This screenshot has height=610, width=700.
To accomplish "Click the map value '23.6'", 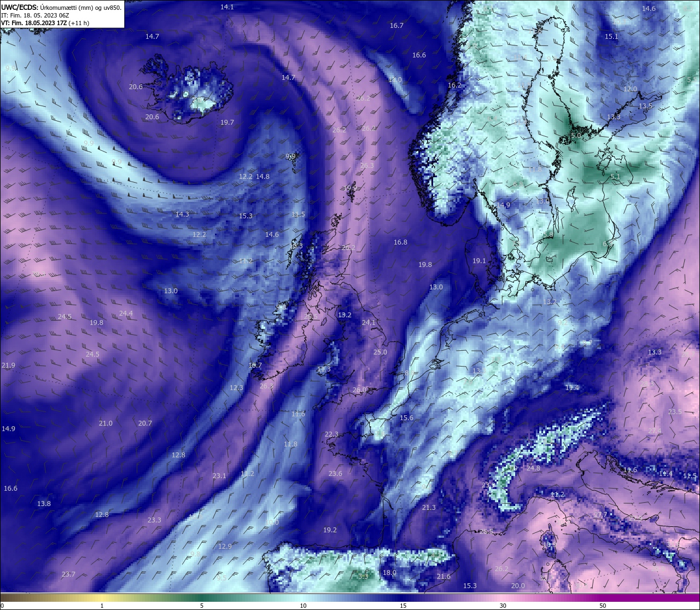I will [335, 474].
